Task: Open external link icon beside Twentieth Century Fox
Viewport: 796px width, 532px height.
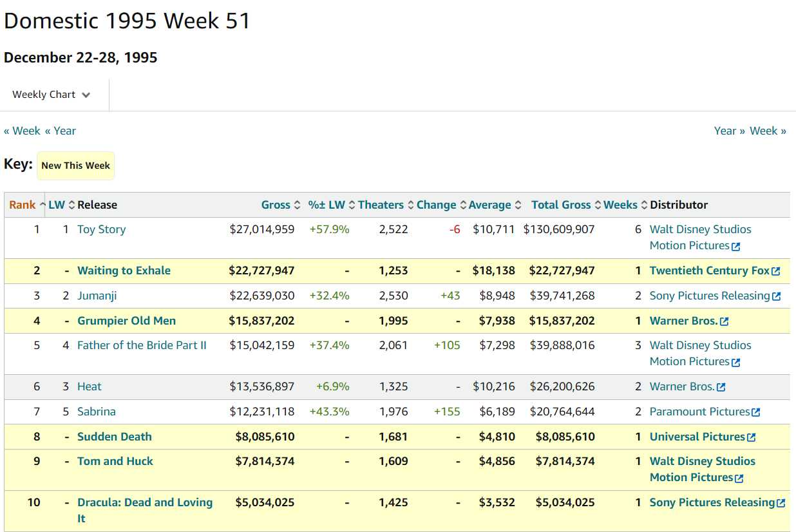Action: tap(775, 271)
